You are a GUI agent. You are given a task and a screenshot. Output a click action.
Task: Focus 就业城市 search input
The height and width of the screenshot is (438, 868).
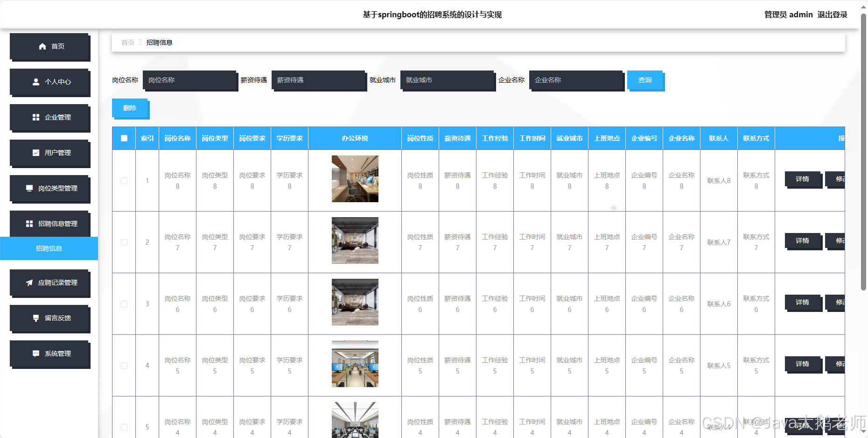click(x=447, y=80)
